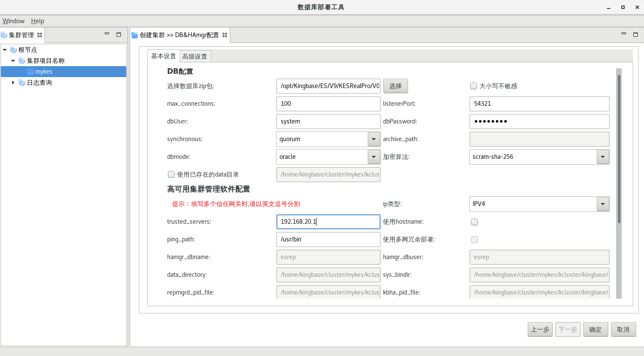Click the 根节点 database icon
The width and height of the screenshot is (644, 356).
[x=13, y=50]
